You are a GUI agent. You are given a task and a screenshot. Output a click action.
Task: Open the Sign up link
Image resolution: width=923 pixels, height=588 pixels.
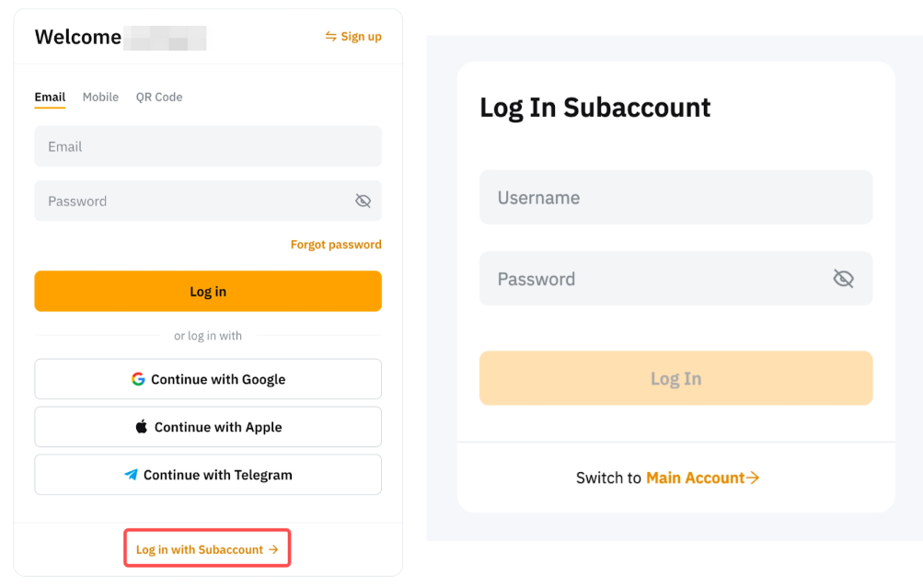pos(361,37)
